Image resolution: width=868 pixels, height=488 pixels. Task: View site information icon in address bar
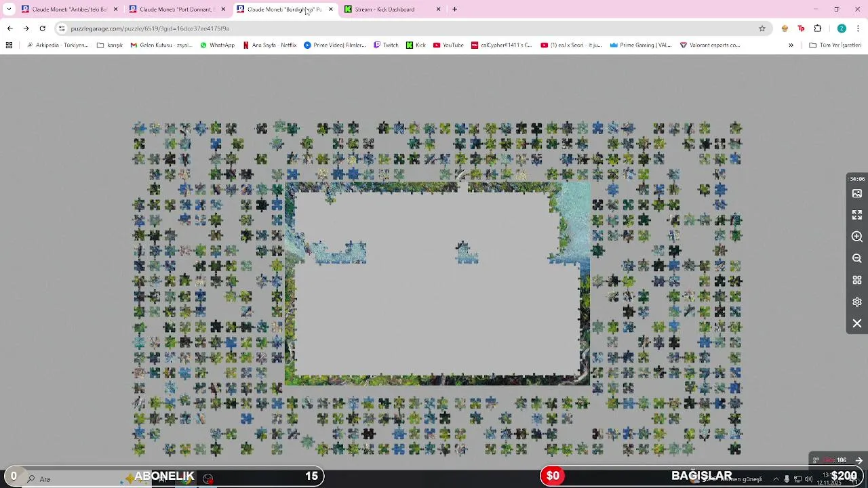point(62,28)
